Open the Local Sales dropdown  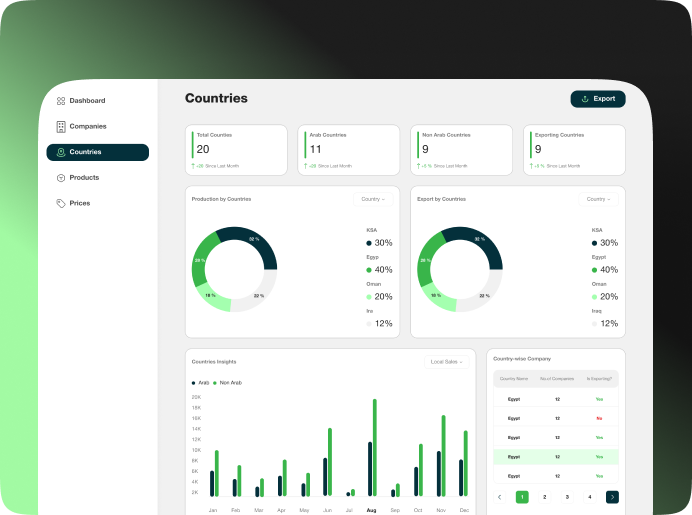447,362
